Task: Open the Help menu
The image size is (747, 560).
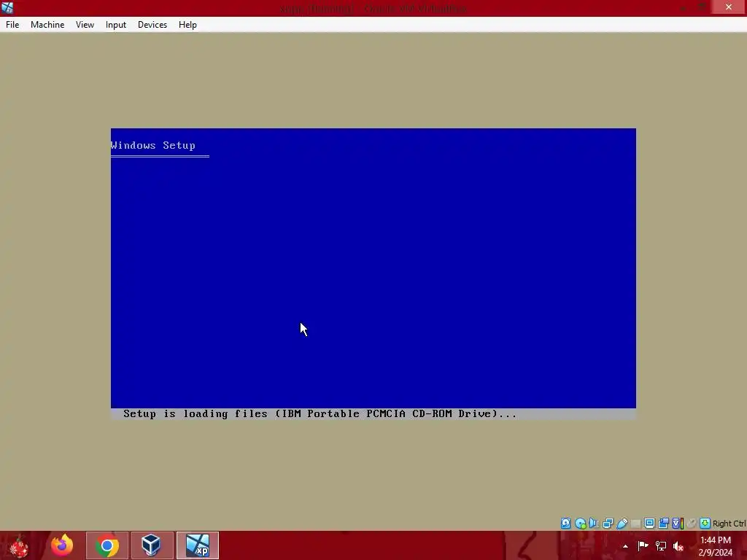Action: coord(187,25)
